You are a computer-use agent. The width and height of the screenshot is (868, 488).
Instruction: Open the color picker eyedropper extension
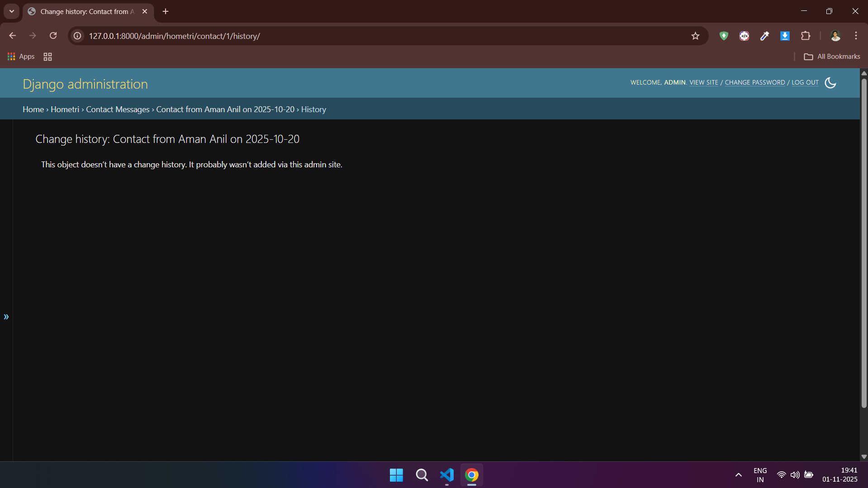pyautogui.click(x=764, y=36)
